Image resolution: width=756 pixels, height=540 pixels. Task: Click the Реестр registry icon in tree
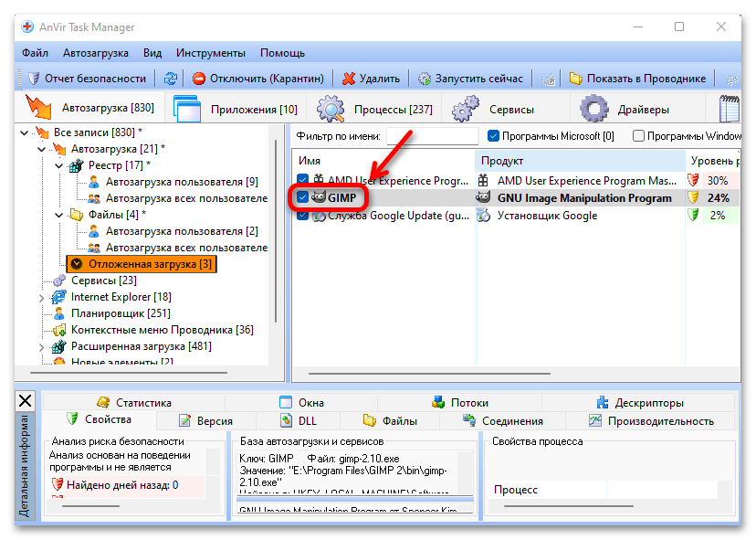[76, 165]
